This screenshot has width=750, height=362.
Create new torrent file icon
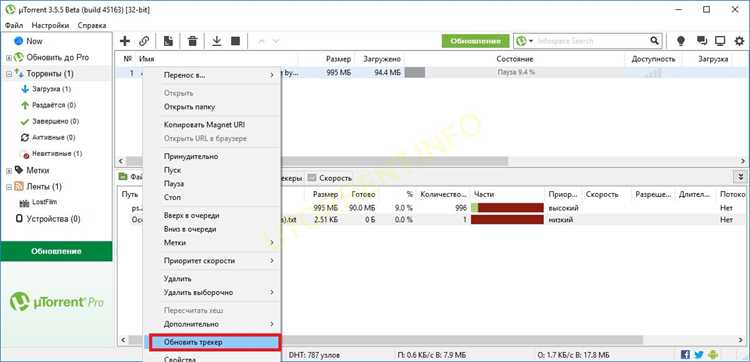tap(168, 41)
